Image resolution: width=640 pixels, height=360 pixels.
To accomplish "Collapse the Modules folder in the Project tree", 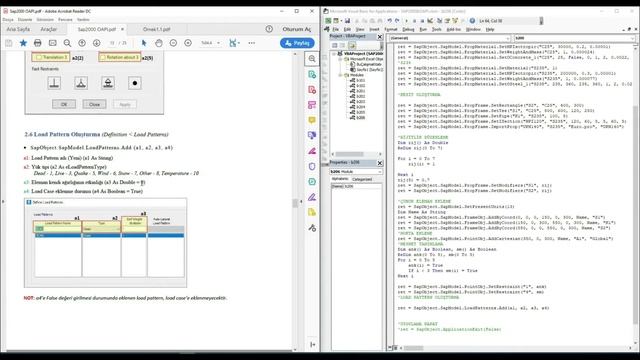I will click(340, 75).
